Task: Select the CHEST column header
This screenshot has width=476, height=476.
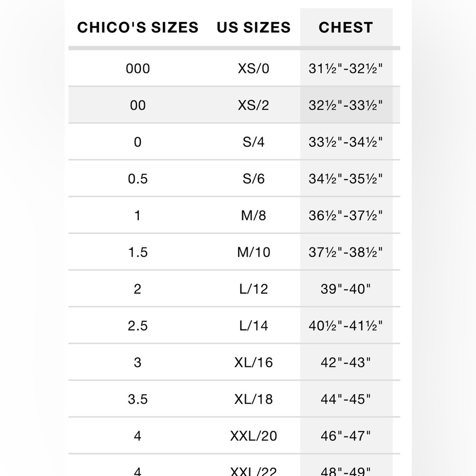Action: coord(346,27)
